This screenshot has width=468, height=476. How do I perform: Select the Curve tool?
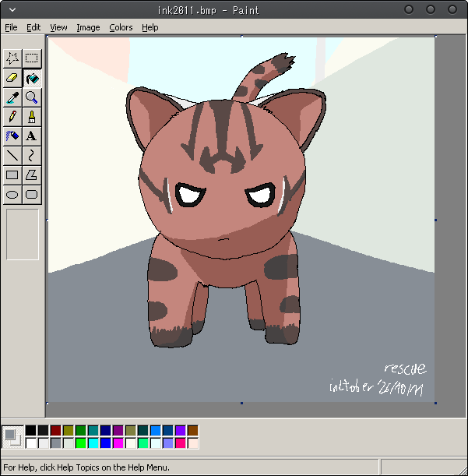[32, 156]
